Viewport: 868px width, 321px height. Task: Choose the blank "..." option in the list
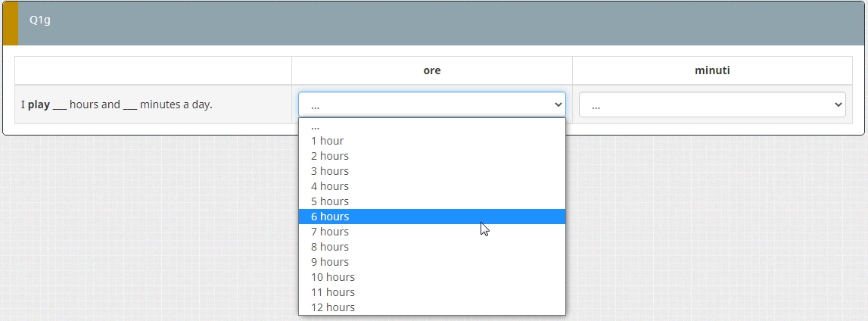pyautogui.click(x=316, y=127)
